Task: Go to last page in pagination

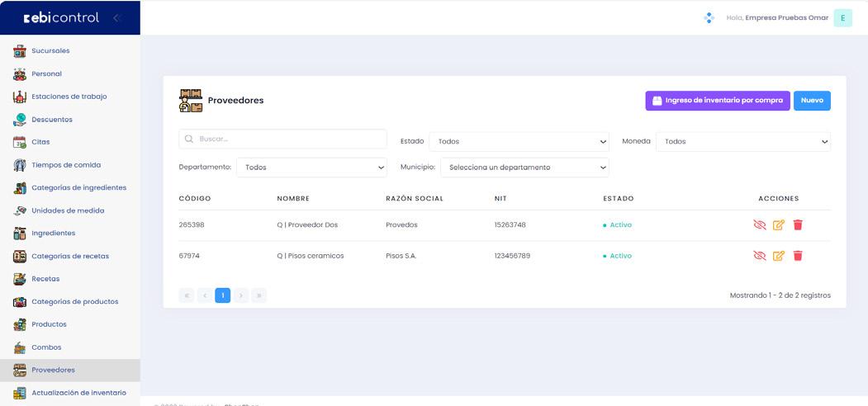Action: (x=259, y=295)
